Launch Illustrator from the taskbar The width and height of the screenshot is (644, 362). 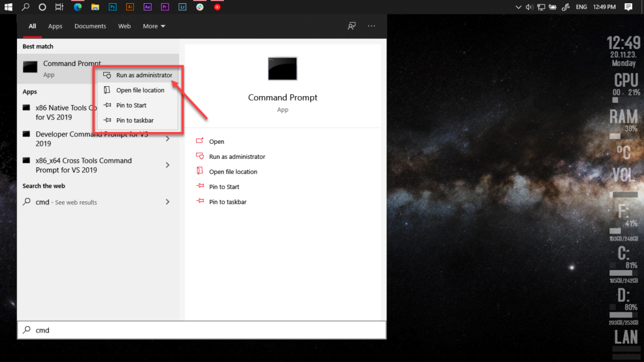click(x=130, y=7)
